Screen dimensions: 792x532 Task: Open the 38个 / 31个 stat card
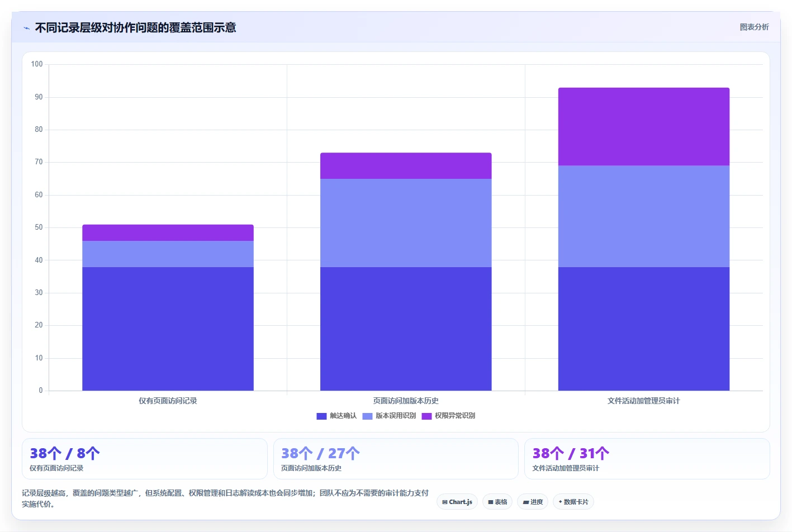click(647, 459)
